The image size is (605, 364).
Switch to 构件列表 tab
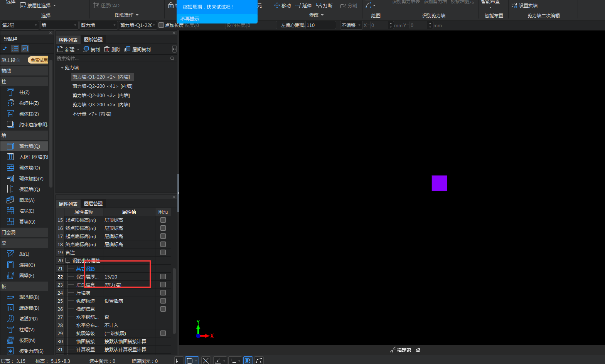coord(68,40)
